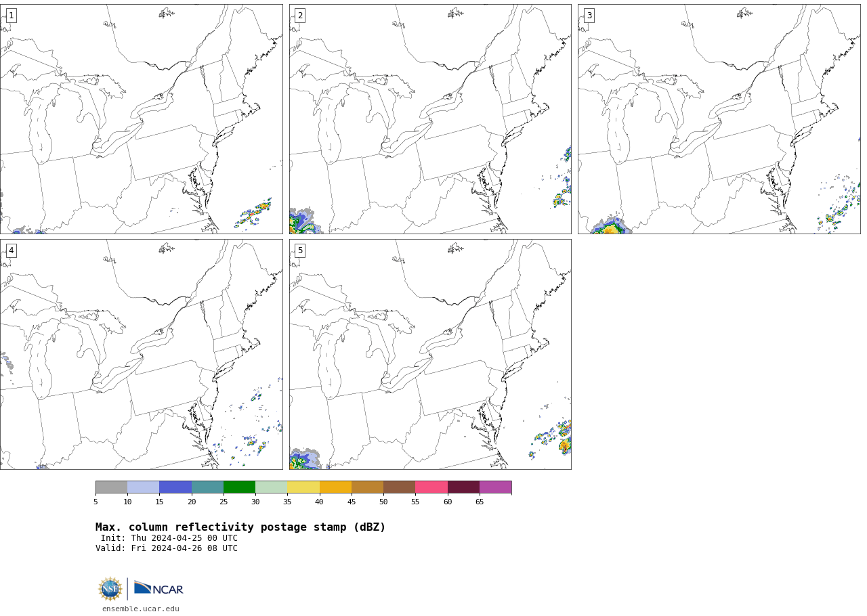This screenshot has width=867, height=616.
Task: Click the colorbar tick label 65
Action: [x=480, y=502]
